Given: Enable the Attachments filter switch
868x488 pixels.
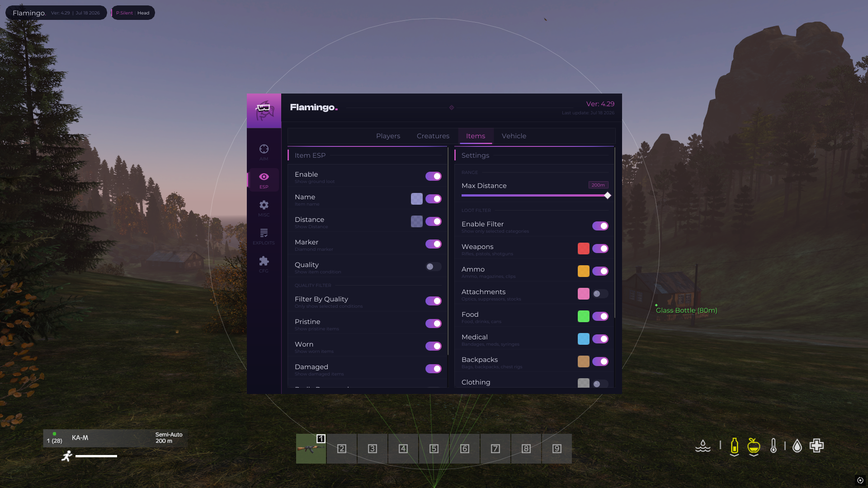Looking at the screenshot, I should pos(600,294).
